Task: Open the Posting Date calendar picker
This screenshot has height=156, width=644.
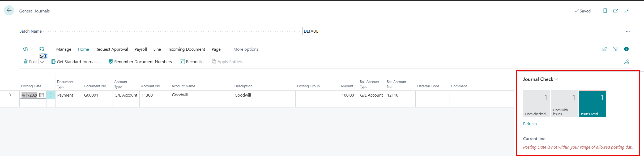Action: coord(42,95)
